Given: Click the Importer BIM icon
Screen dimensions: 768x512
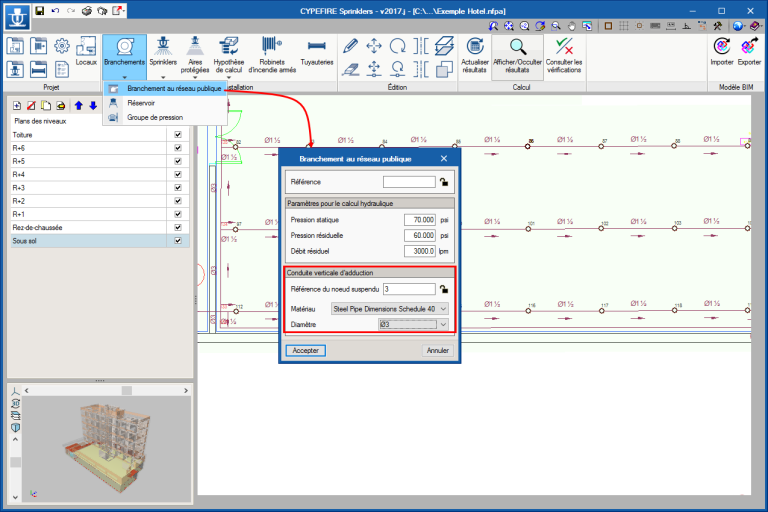Looking at the screenshot, I should tap(721, 46).
